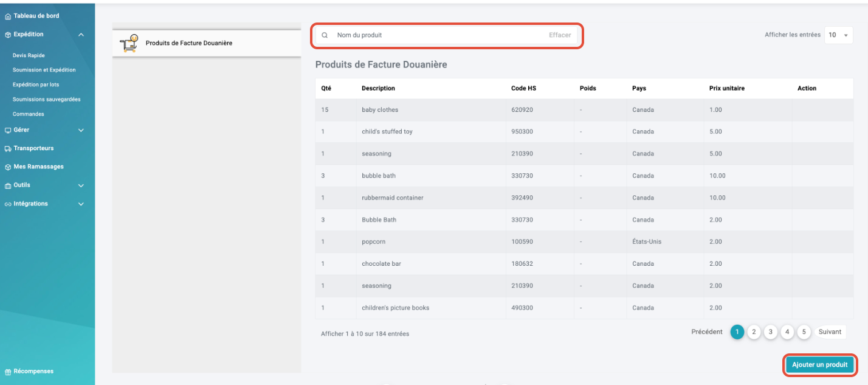Click HS code 100590
Viewport: 868px width, 385px height.
tap(522, 242)
